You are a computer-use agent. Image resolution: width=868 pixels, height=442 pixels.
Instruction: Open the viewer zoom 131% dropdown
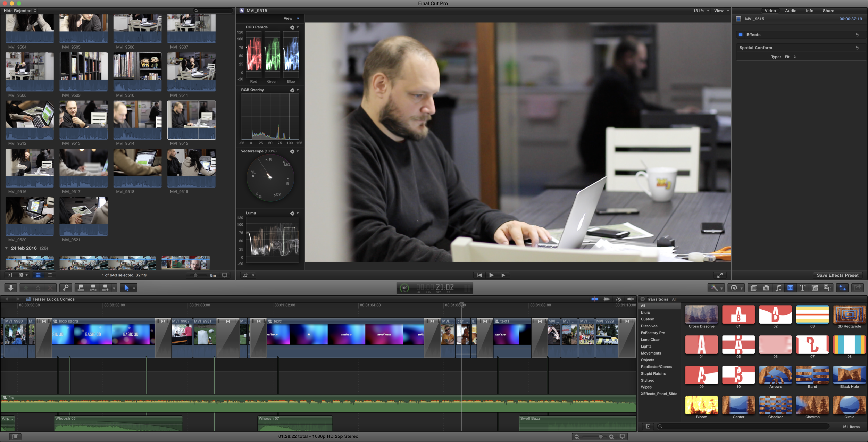tap(701, 11)
